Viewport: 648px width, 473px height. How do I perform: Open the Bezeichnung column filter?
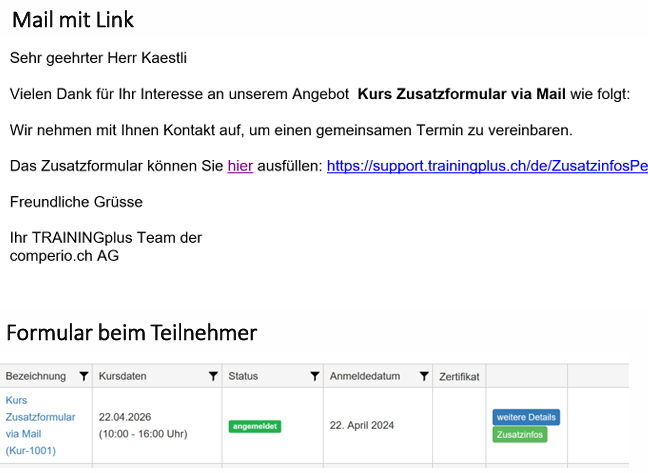[83, 376]
